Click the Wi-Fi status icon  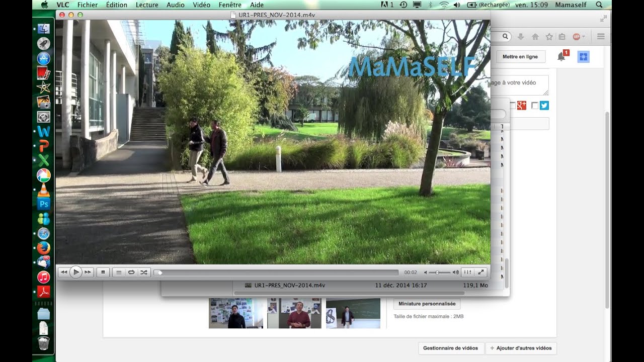click(x=444, y=5)
